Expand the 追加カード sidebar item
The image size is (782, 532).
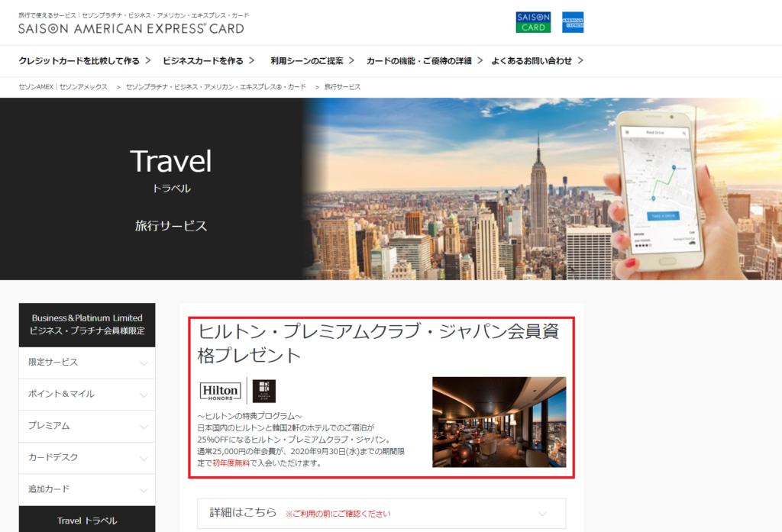86,489
